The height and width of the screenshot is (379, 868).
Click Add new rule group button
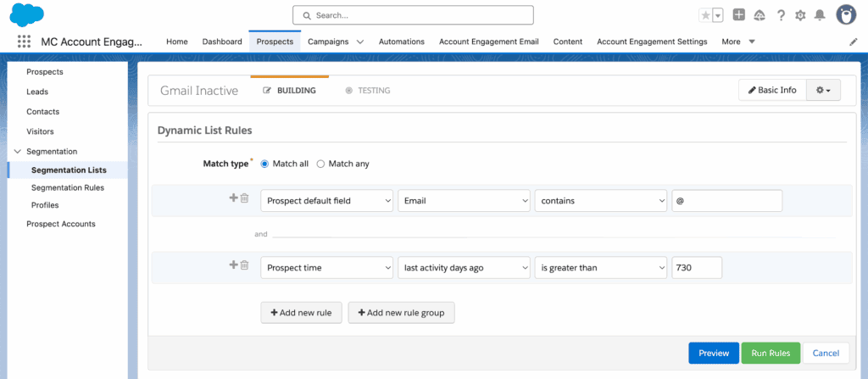pyautogui.click(x=401, y=313)
